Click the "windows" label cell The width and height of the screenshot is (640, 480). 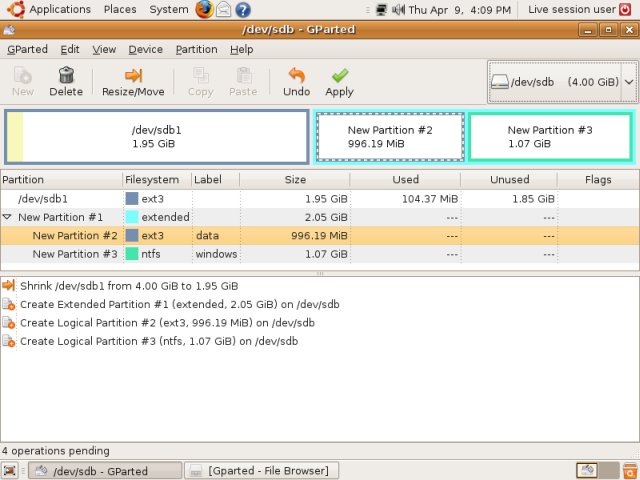click(x=216, y=254)
